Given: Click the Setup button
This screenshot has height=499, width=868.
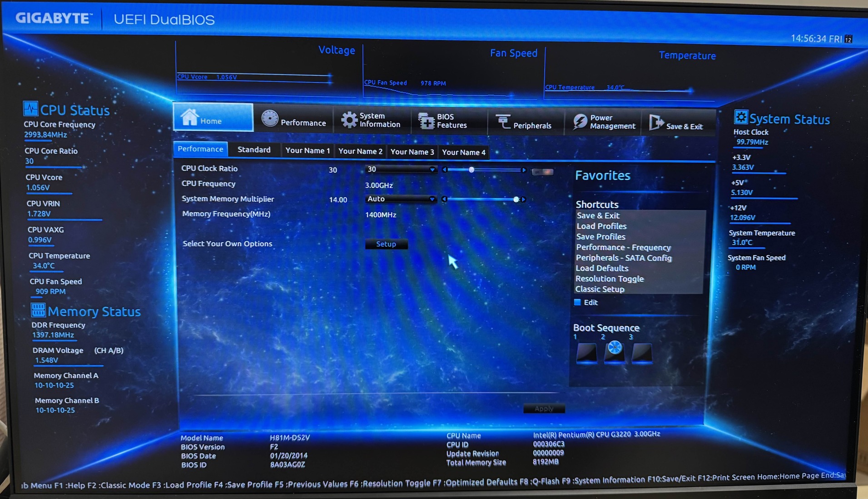Looking at the screenshot, I should (x=386, y=244).
